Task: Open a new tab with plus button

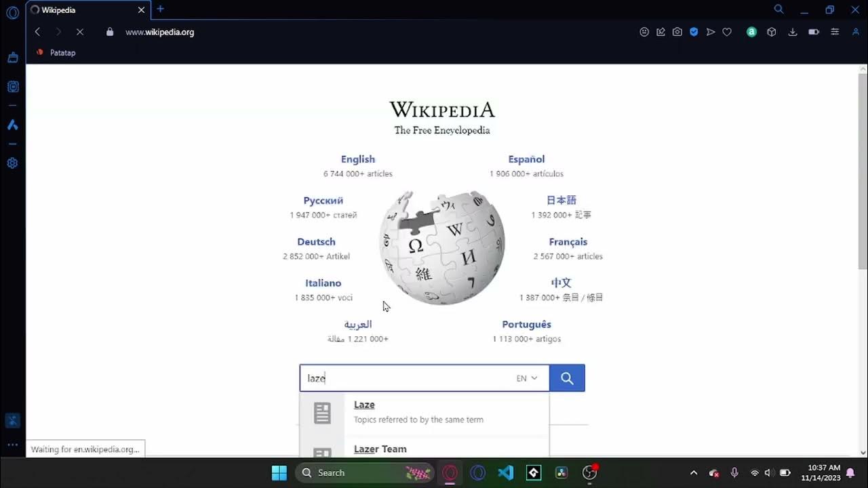Action: pos(161,9)
